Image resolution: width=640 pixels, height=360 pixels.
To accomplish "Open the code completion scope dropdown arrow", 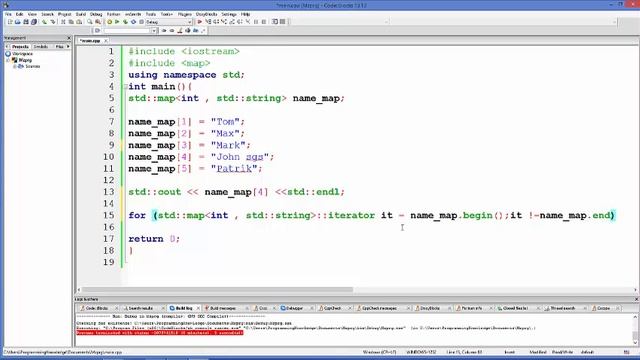I will click(x=154, y=31).
